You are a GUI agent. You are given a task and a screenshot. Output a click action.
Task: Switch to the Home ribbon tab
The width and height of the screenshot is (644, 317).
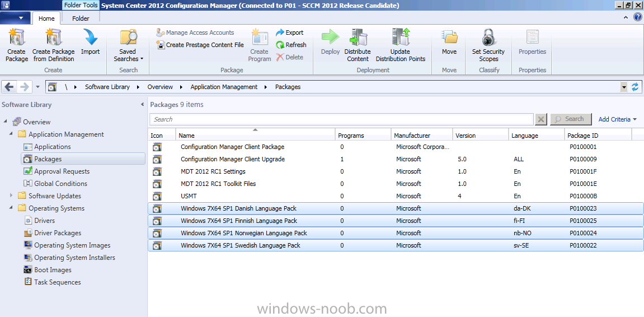pos(46,18)
